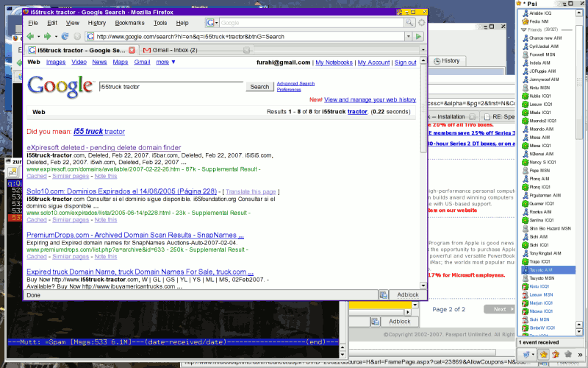Viewport: 588px width, 368px height.
Task: Click the Psi main menu icon
Action: pos(528,355)
